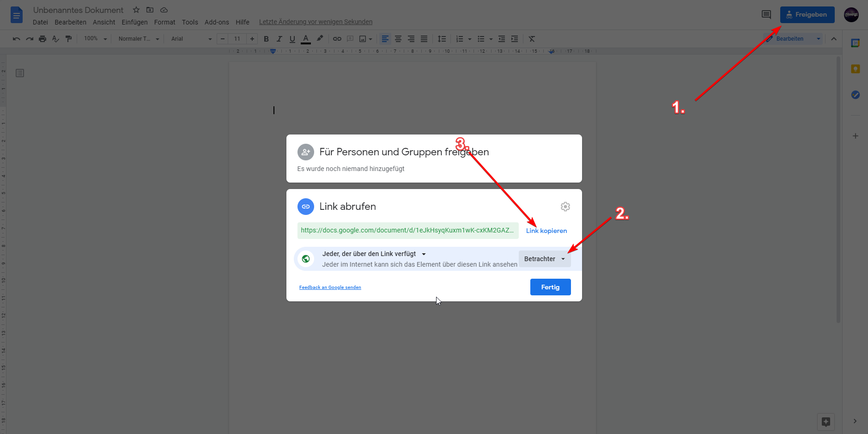Open Google Keep side panel icon
Screen dimensions: 868x434
(855, 69)
